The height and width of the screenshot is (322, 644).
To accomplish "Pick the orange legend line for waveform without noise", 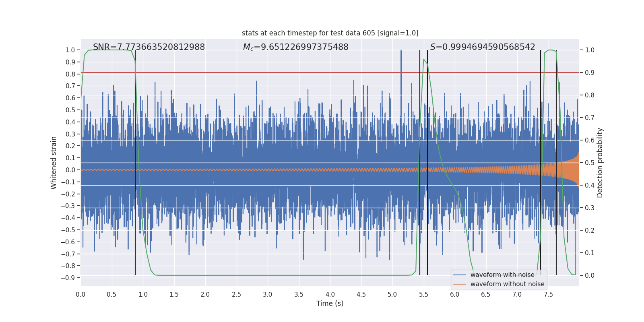I will (460, 284).
